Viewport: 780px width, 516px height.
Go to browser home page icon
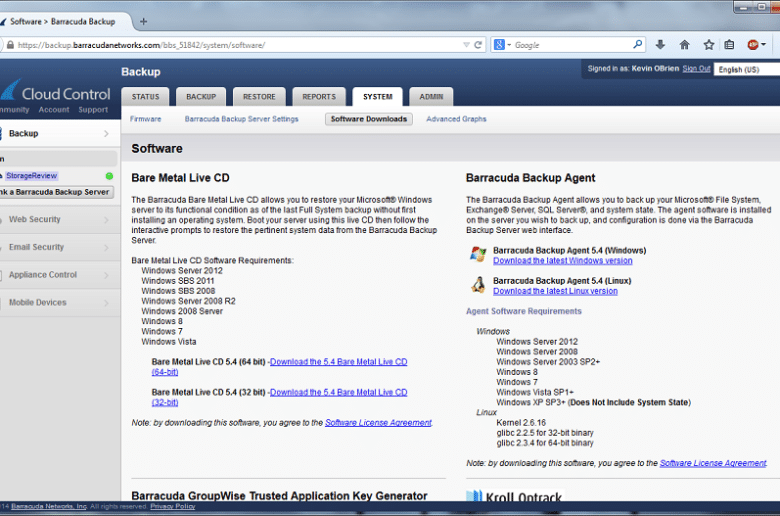click(684, 45)
